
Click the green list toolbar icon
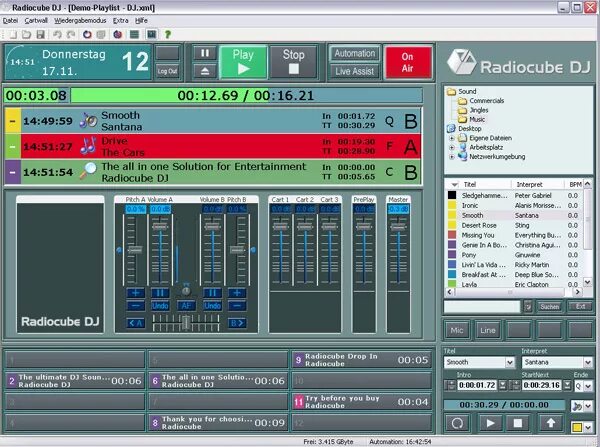coord(134,34)
